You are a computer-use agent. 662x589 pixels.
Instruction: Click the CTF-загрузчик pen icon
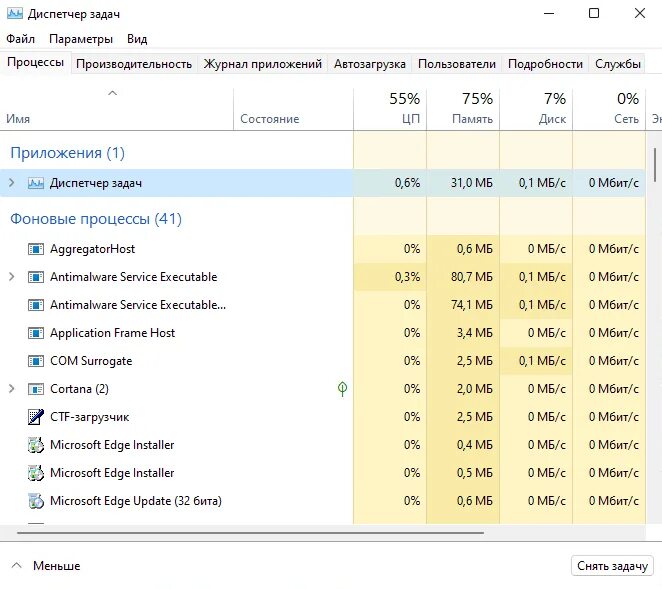pyautogui.click(x=36, y=417)
